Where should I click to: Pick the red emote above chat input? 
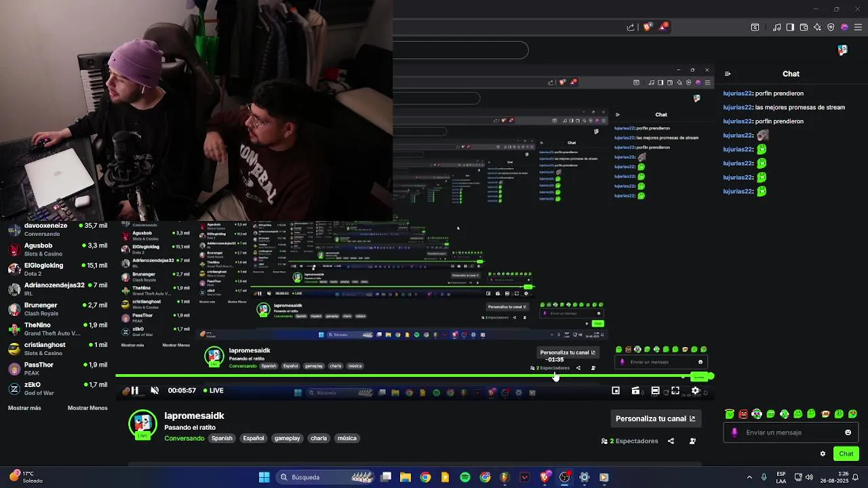click(x=743, y=414)
